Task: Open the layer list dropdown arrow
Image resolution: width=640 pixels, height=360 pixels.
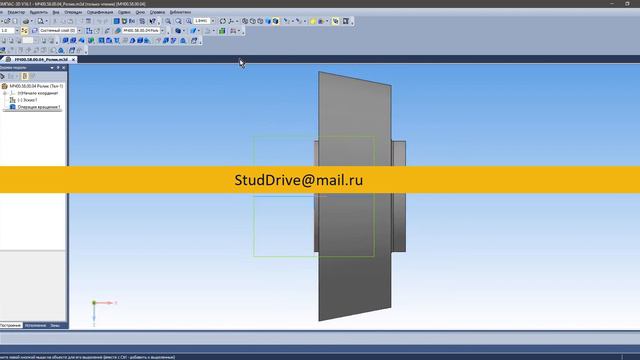Action: pos(79,31)
